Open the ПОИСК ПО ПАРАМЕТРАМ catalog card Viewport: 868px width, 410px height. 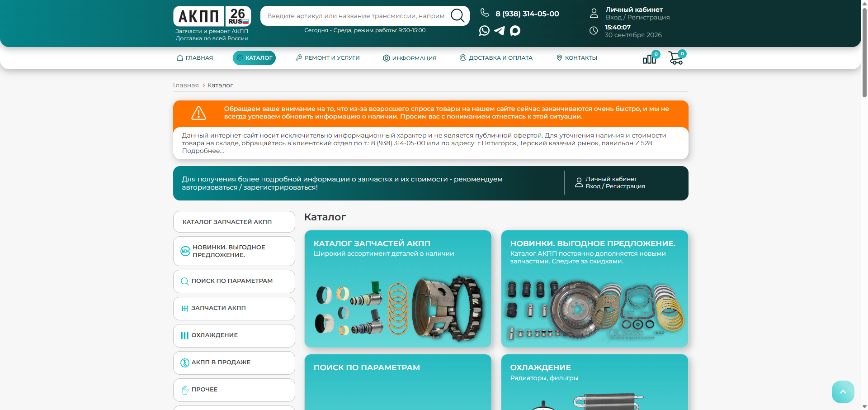point(398,382)
